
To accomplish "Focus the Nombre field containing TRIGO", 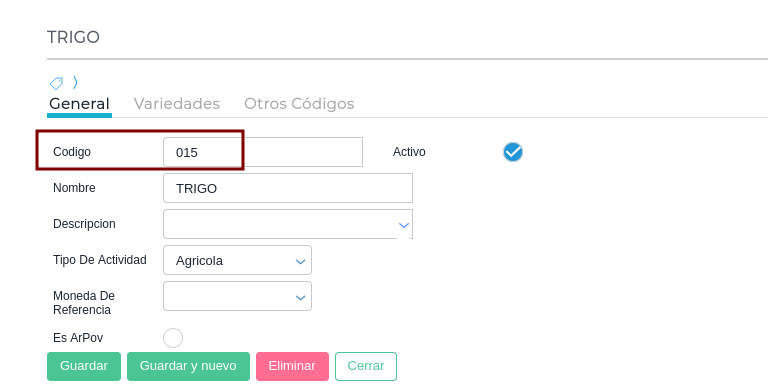I will coord(288,188).
